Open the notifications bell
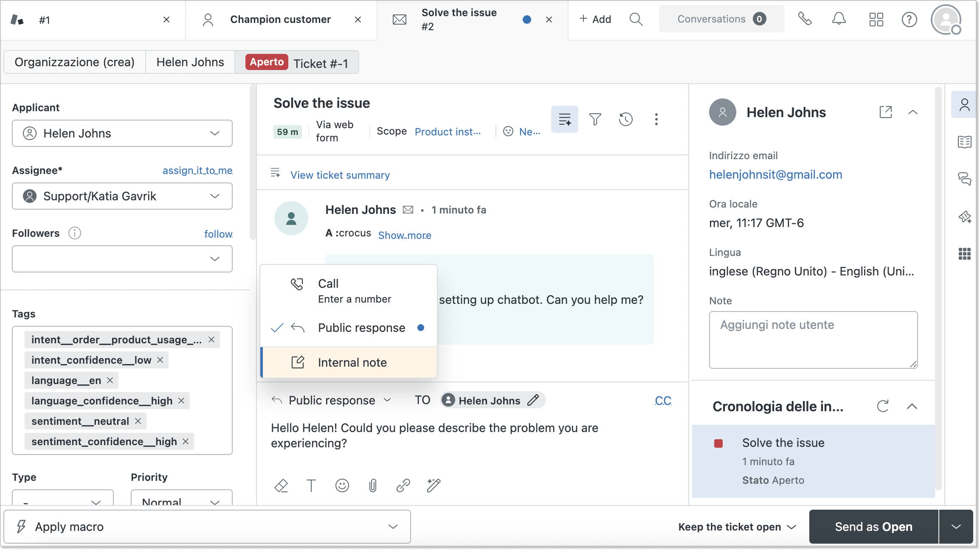Image resolution: width=980 pixels, height=550 pixels. [839, 19]
